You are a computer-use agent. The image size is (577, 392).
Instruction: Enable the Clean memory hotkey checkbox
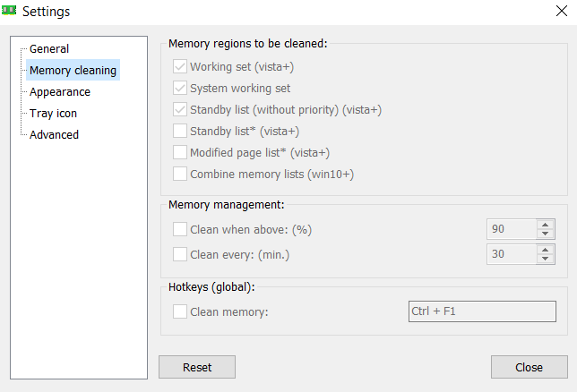click(180, 312)
